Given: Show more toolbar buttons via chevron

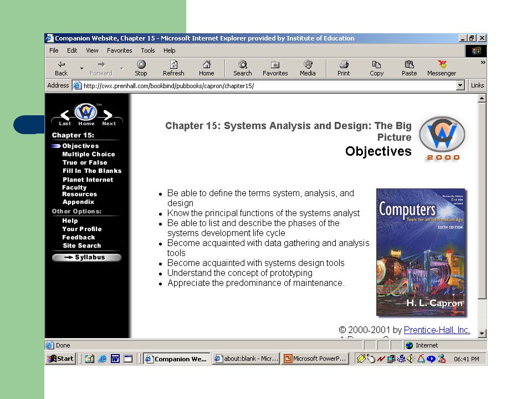Looking at the screenshot, I should [483, 63].
